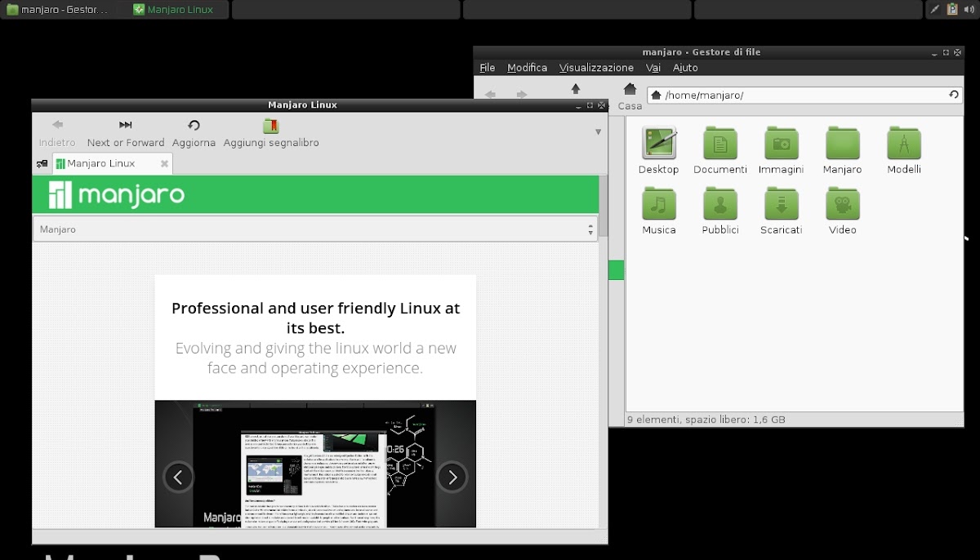The height and width of the screenshot is (560, 980).
Task: Go to parent folder with up arrow
Action: [576, 88]
